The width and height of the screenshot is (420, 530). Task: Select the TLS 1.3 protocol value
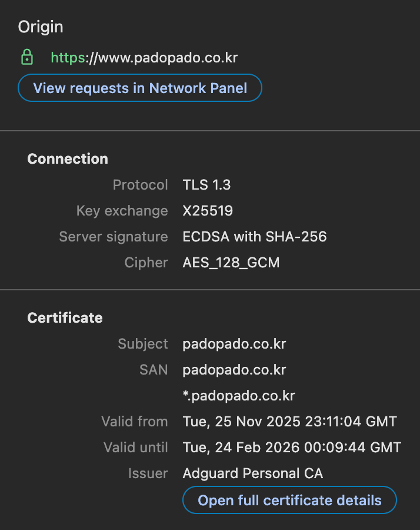206,185
